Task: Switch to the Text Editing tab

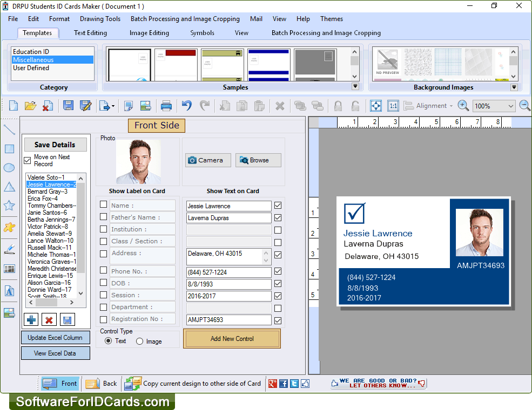Action: pyautogui.click(x=90, y=33)
